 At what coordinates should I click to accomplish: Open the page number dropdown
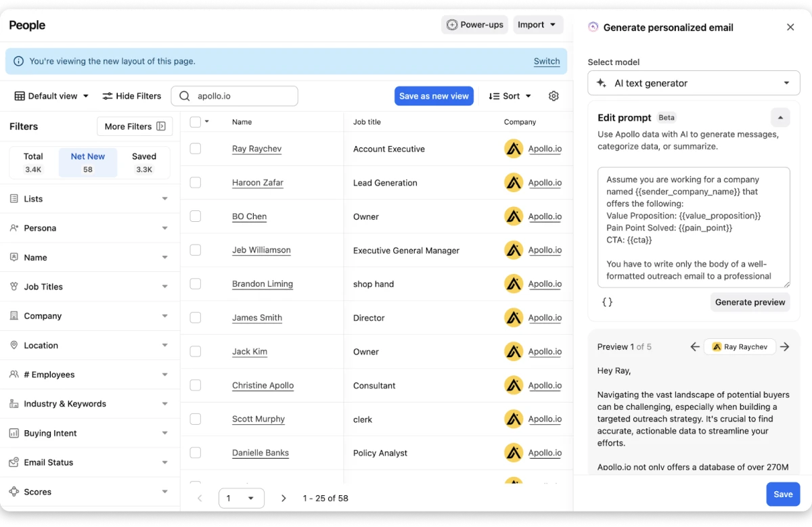(242, 499)
